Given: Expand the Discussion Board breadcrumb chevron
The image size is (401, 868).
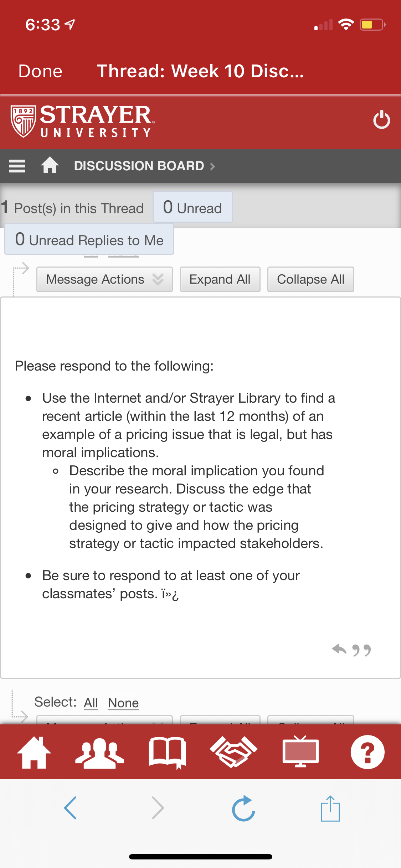Looking at the screenshot, I should pyautogui.click(x=213, y=166).
